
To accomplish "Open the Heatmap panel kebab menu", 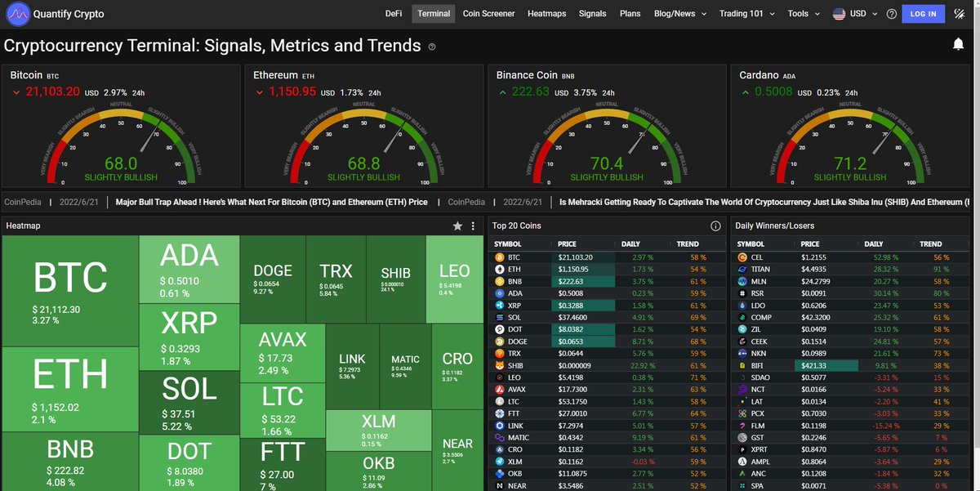I will pos(472,225).
